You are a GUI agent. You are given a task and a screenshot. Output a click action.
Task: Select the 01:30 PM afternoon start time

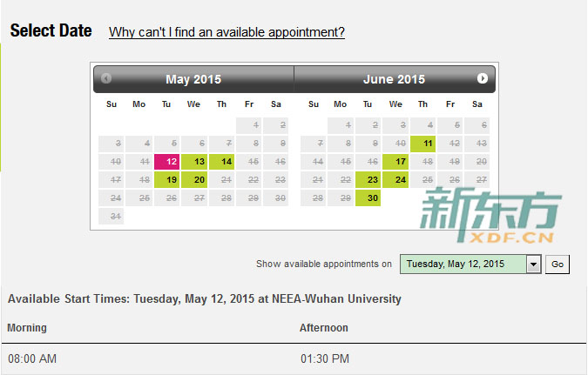pos(325,358)
